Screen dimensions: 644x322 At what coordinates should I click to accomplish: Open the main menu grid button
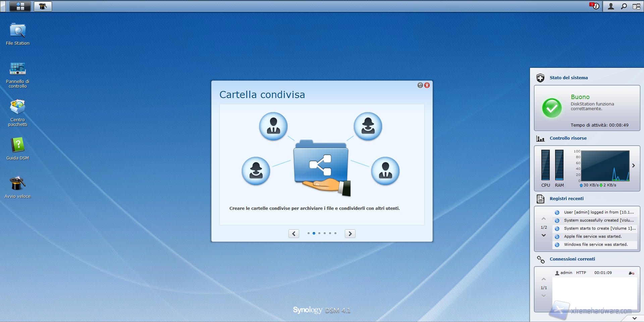(x=20, y=6)
